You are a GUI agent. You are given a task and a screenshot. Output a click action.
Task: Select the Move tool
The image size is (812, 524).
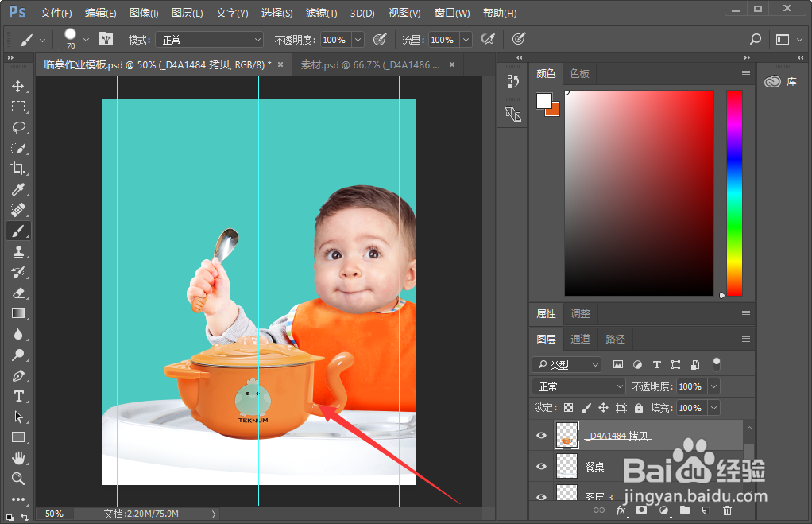[18, 86]
